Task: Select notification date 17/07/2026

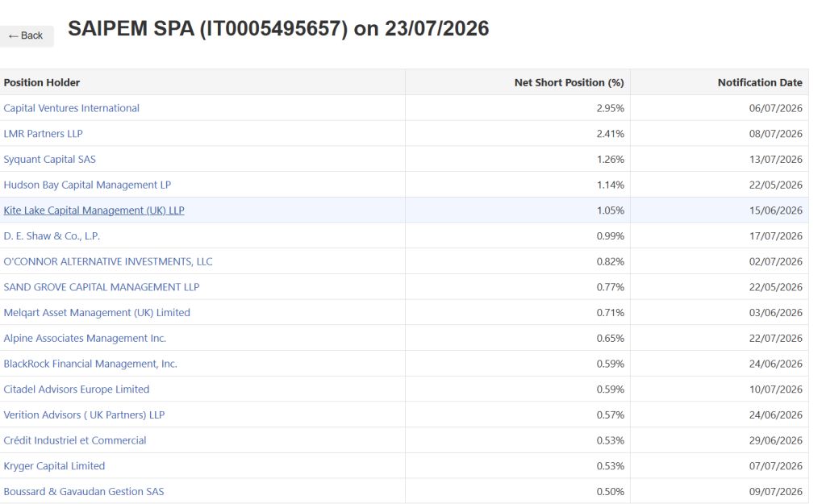Action: tap(775, 236)
